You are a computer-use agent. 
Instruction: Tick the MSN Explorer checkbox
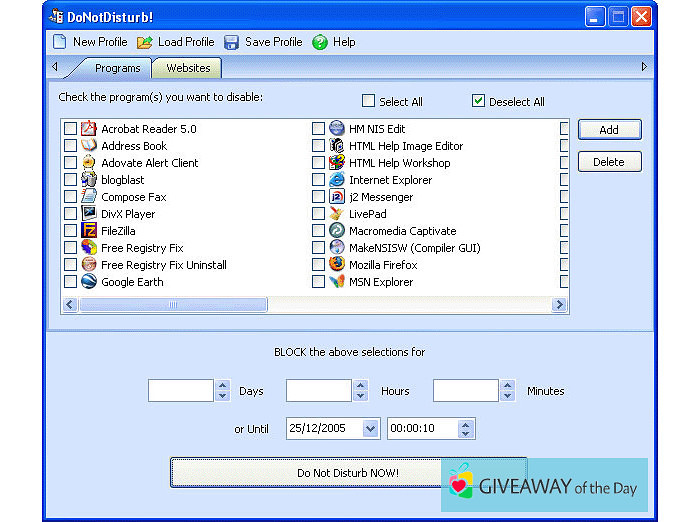(318, 282)
